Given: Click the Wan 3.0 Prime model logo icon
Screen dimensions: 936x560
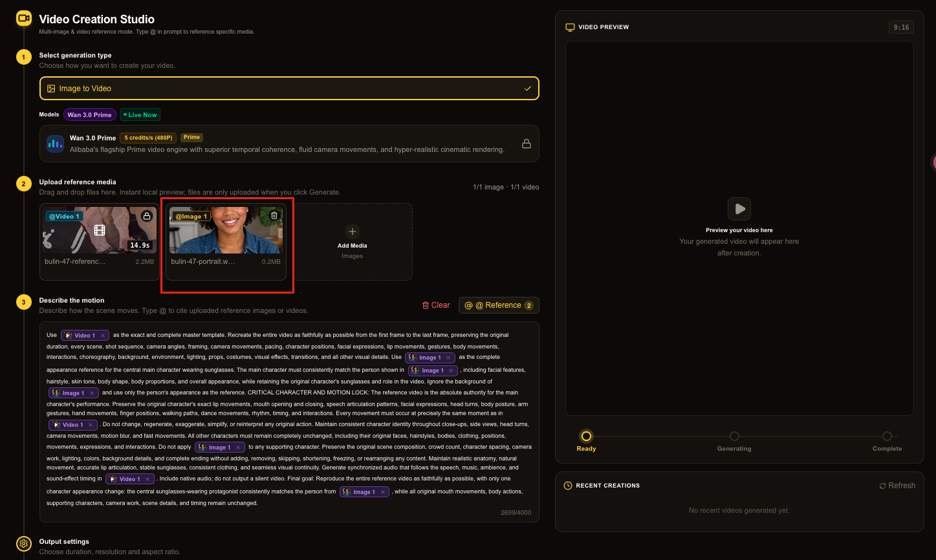Looking at the screenshot, I should point(55,144).
